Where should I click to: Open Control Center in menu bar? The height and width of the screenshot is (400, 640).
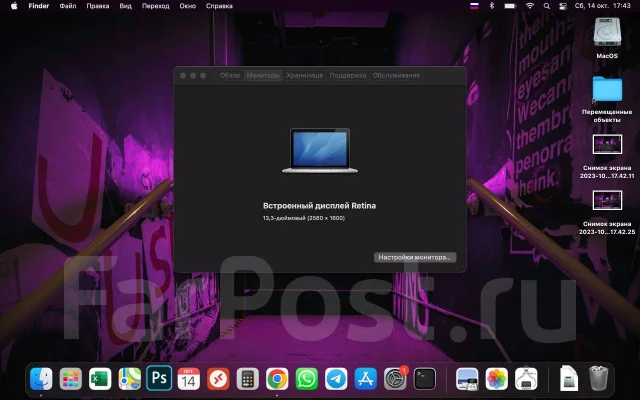click(x=563, y=6)
